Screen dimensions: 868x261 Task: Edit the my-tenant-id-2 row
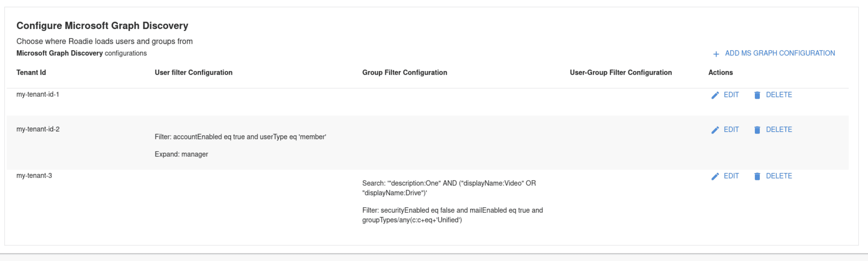tap(725, 130)
